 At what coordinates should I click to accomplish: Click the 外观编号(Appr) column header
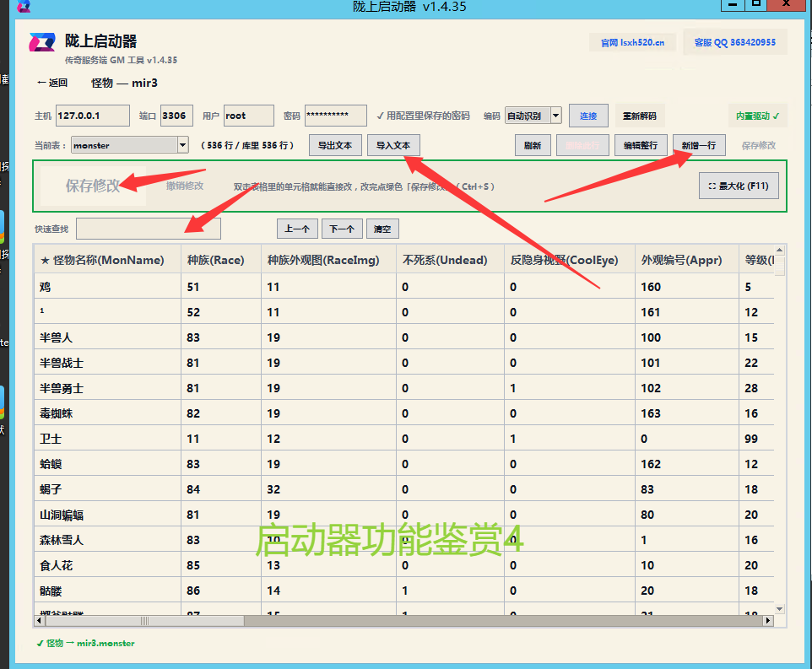(x=687, y=260)
